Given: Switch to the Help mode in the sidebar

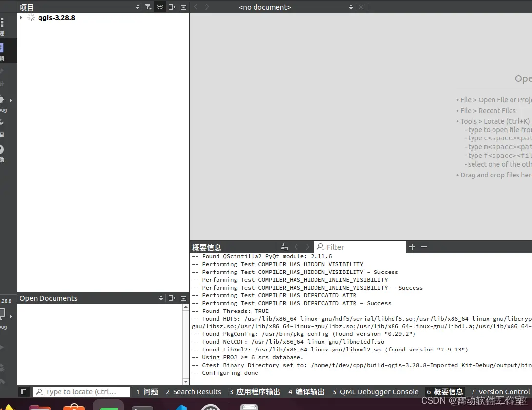Looking at the screenshot, I should pyautogui.click(x=2, y=153).
